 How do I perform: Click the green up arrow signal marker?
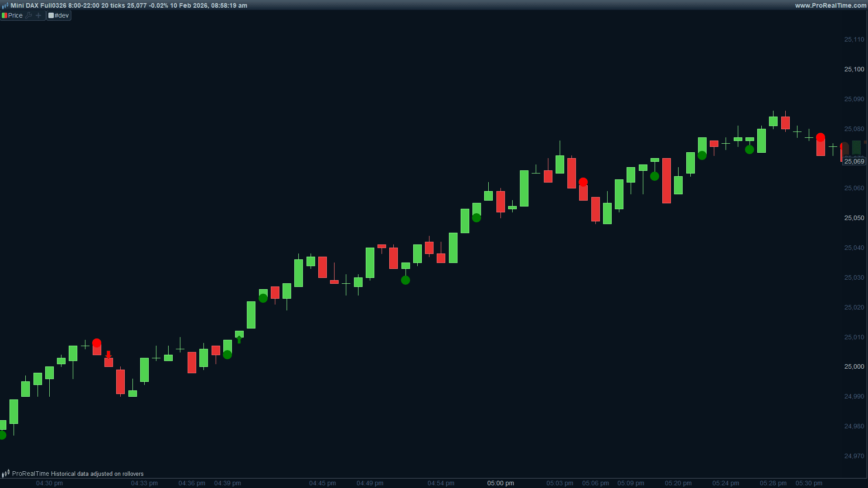(239, 340)
